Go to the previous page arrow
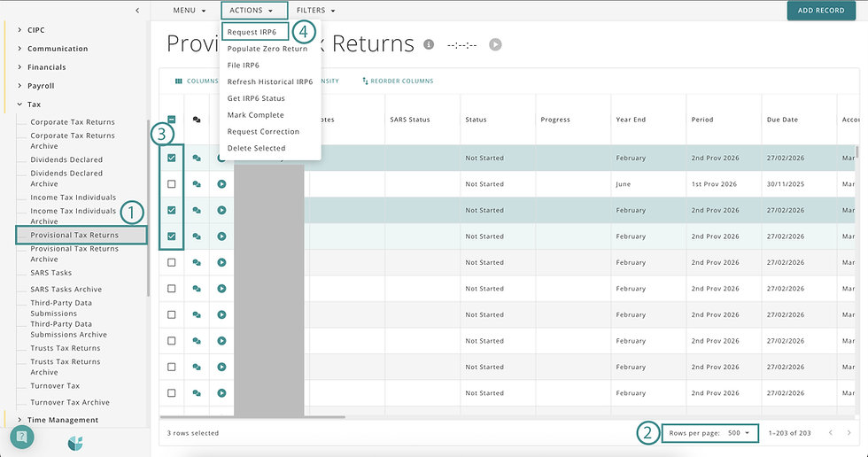Image resolution: width=868 pixels, height=457 pixels. click(x=831, y=433)
